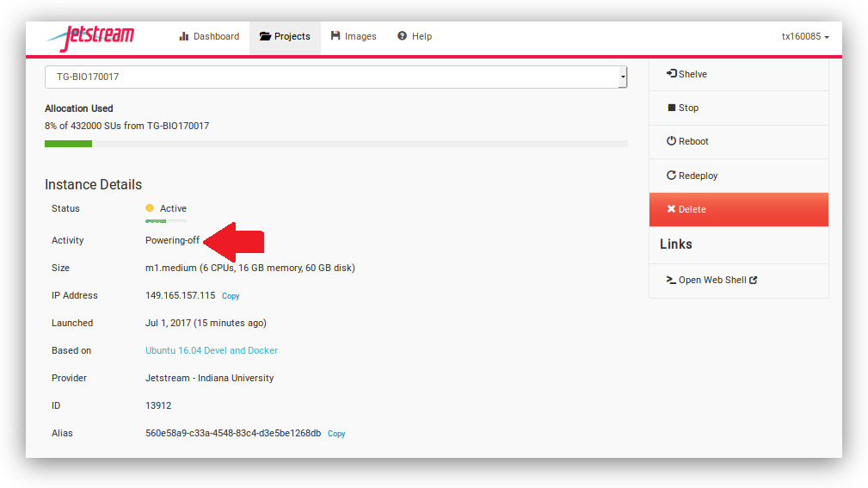Viewport: 868px width, 488px height.
Task: Shelve the instance
Action: click(686, 74)
